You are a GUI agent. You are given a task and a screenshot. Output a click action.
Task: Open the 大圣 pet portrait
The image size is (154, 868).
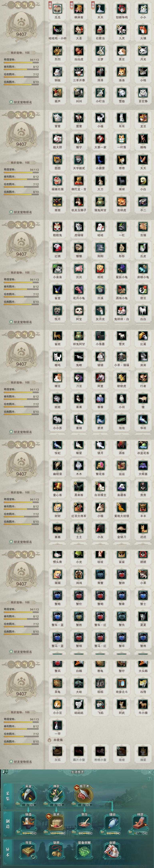(79, 29)
